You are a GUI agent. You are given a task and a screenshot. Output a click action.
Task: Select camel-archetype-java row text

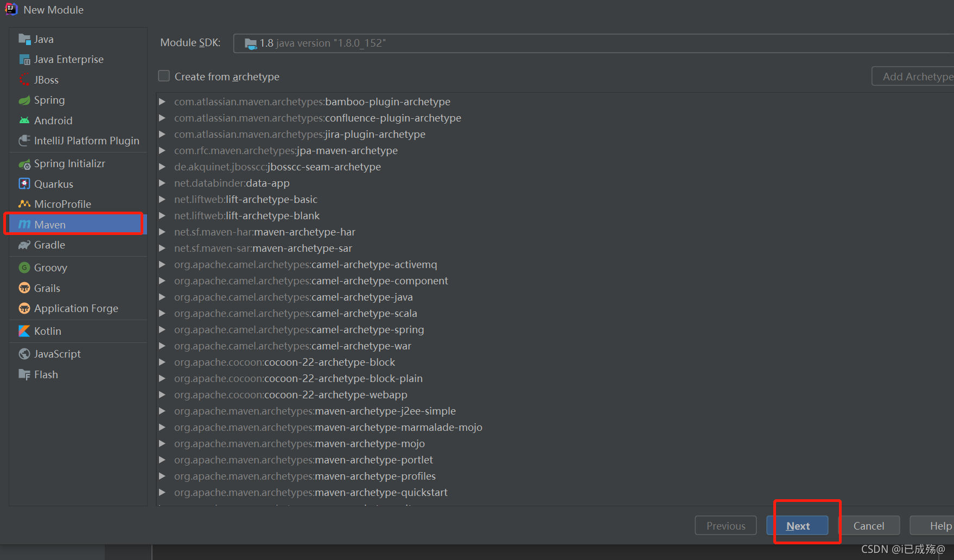pos(294,297)
